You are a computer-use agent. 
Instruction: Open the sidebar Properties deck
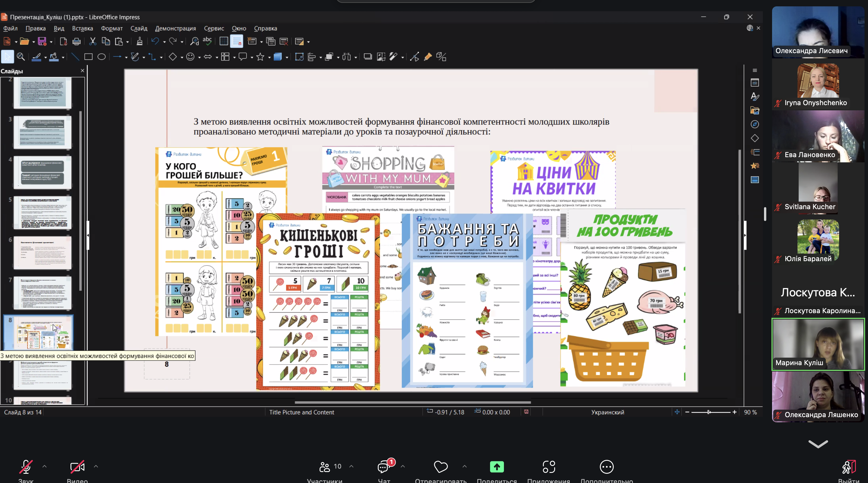[755, 83]
